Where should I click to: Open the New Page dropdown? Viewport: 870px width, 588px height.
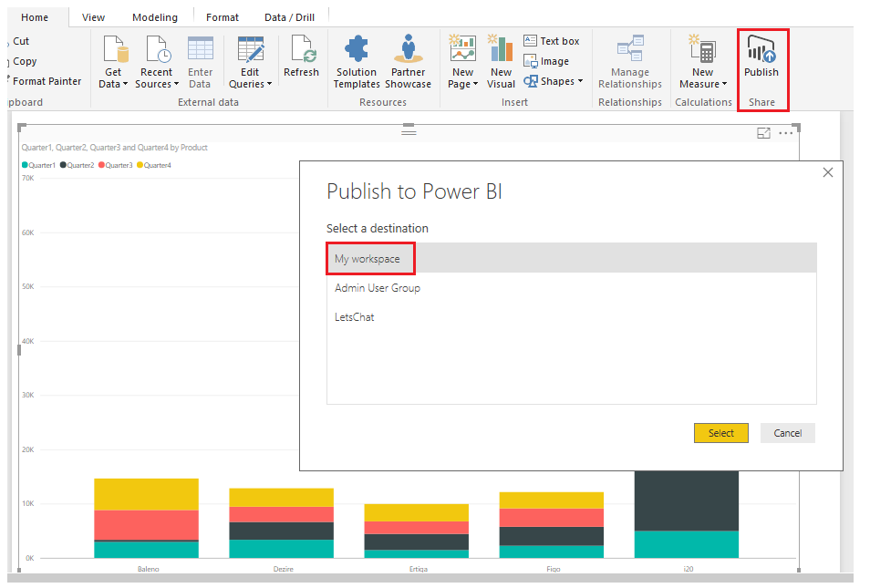pos(462,62)
